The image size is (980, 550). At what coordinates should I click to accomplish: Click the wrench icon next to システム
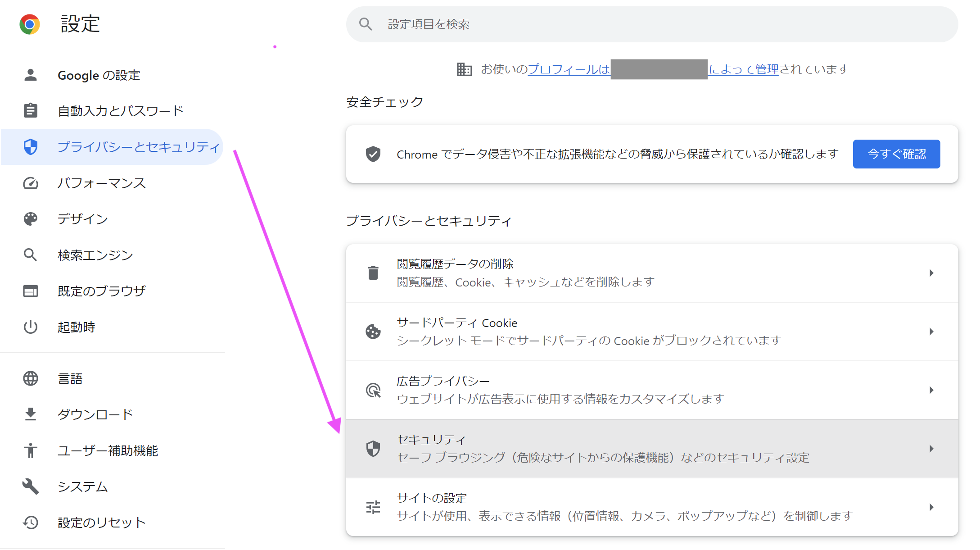pos(31,486)
